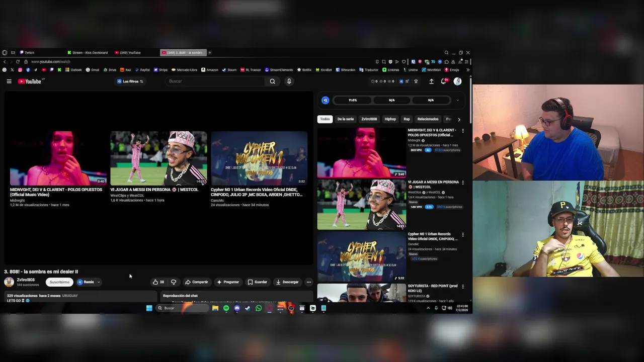The image size is (644, 362).
Task: Play end-screen MIDNVGHT POLOS OPUESTOS thumbnail
Action: tap(58, 158)
